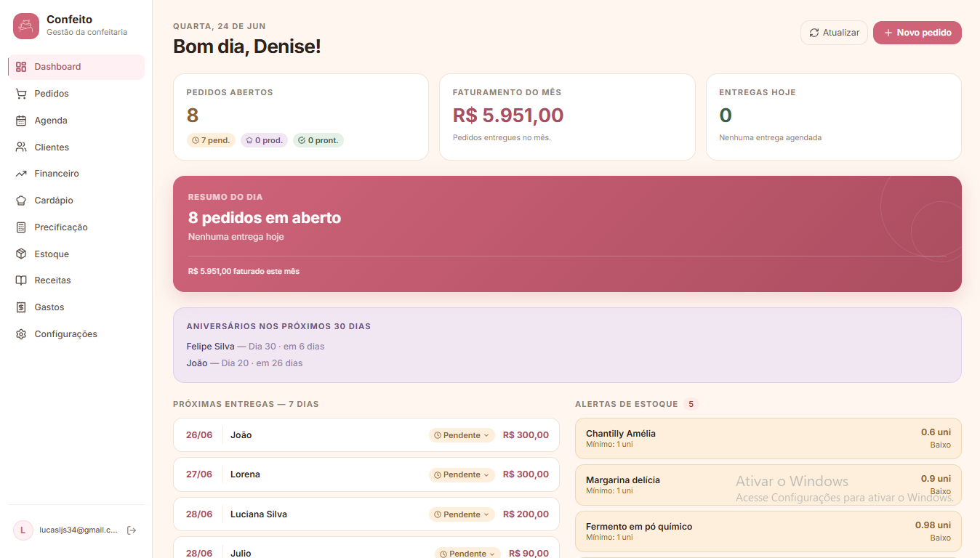Click the R$ 200,00 order amount
Image resolution: width=980 pixels, height=558 pixels.
[x=526, y=514]
